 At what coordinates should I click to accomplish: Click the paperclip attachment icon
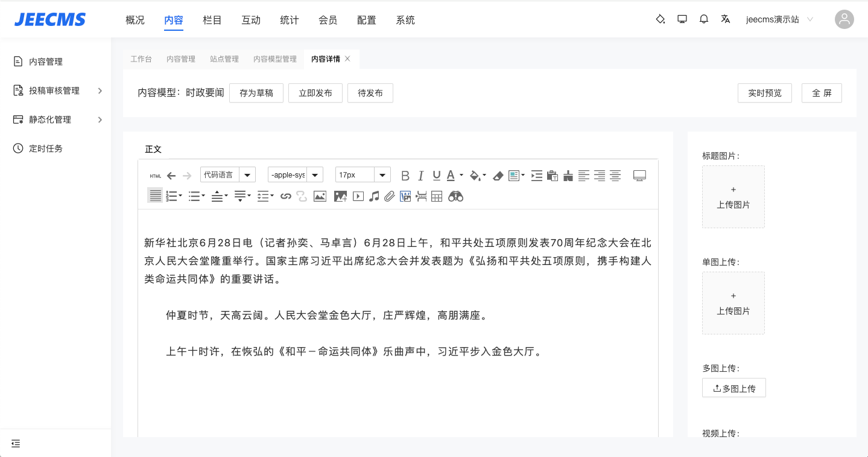pos(390,196)
